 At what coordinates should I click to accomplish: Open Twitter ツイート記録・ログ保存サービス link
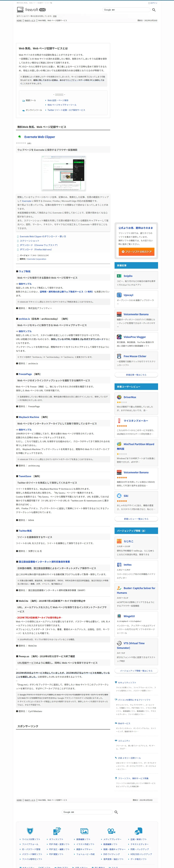pos(66,110)
